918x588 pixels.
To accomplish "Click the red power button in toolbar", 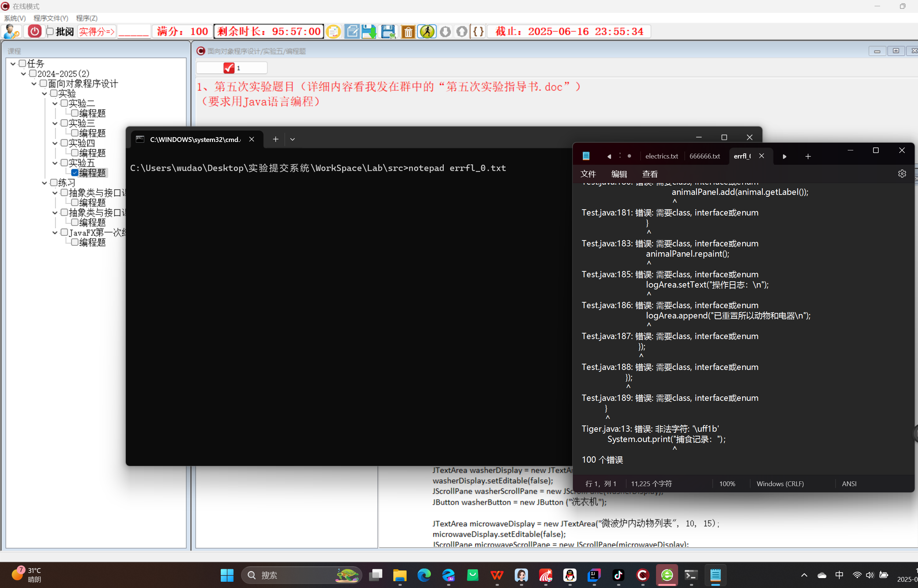I will coord(34,31).
